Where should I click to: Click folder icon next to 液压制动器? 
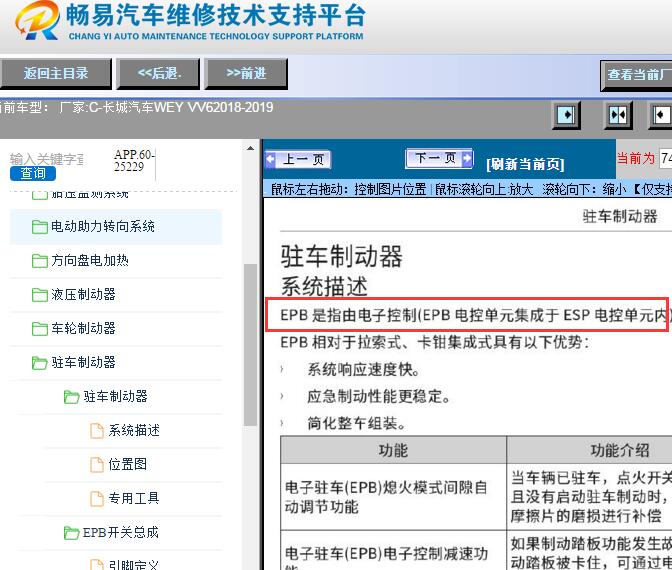39,294
